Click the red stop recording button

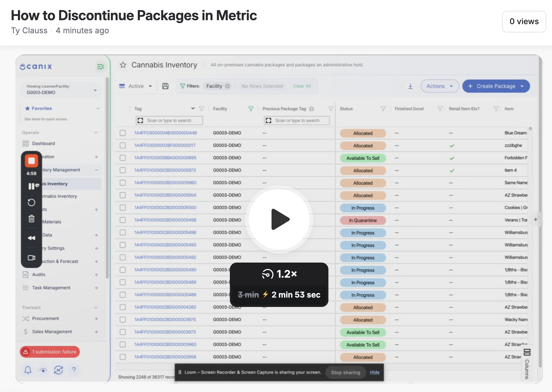pos(31,161)
